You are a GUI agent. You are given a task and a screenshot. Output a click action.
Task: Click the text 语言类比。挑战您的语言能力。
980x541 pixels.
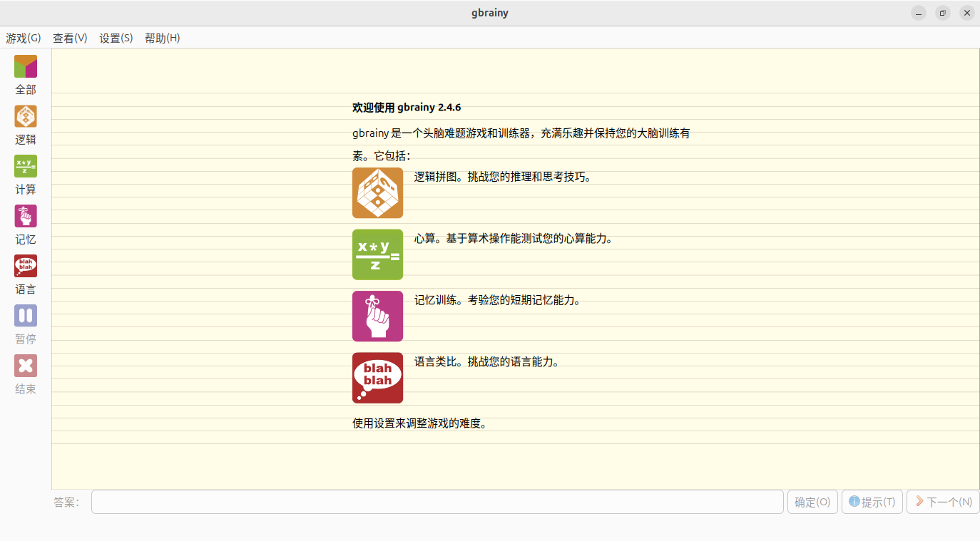(487, 361)
